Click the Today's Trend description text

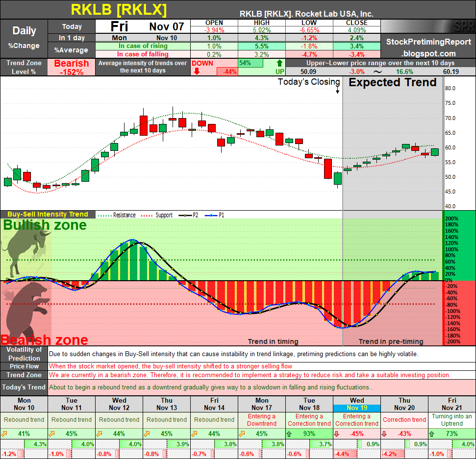click(211, 387)
